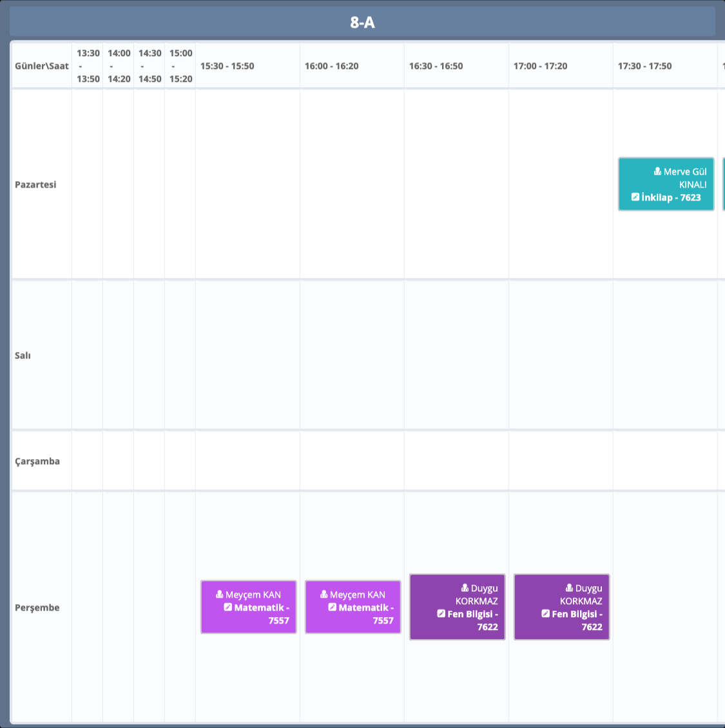Click the edit icon on the 17:00 Fen Bilgisi lesson
The image size is (725, 728).
545,614
